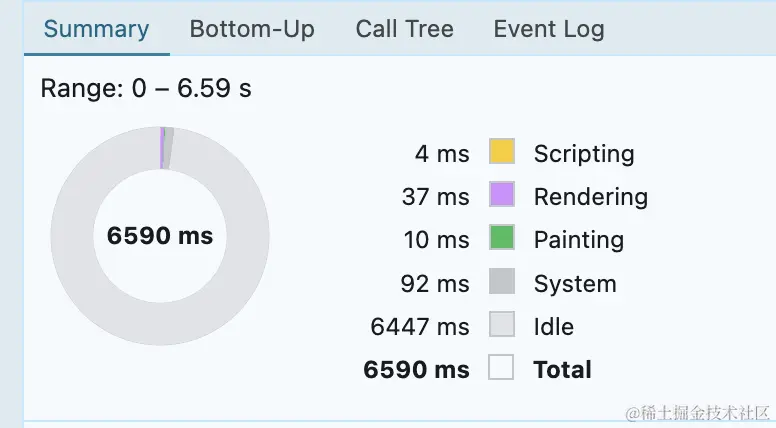Click the System legend label
This screenshot has width=776, height=428.
point(575,283)
